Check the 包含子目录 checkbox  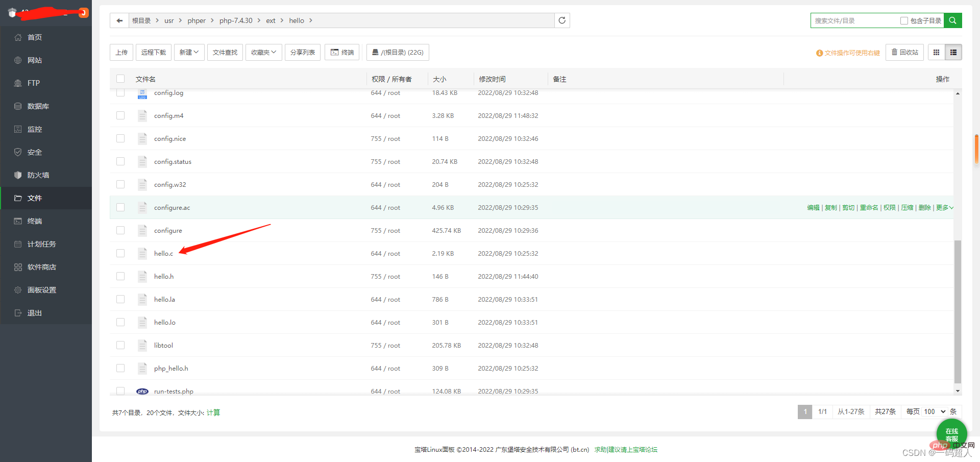pos(904,20)
